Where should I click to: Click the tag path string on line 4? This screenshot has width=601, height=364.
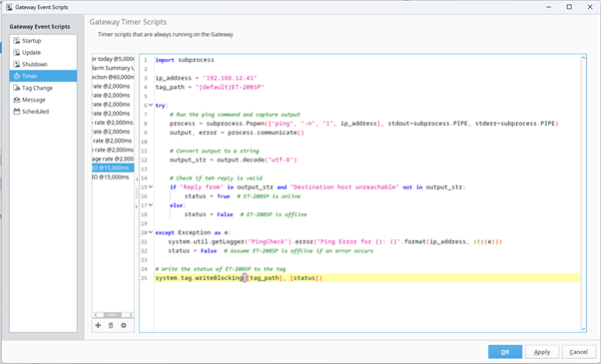(230, 88)
